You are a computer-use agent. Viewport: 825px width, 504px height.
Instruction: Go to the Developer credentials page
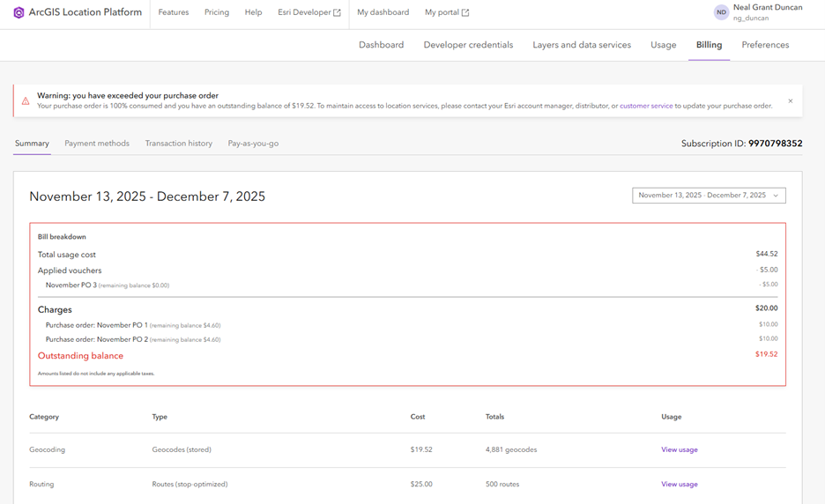pyautogui.click(x=468, y=45)
